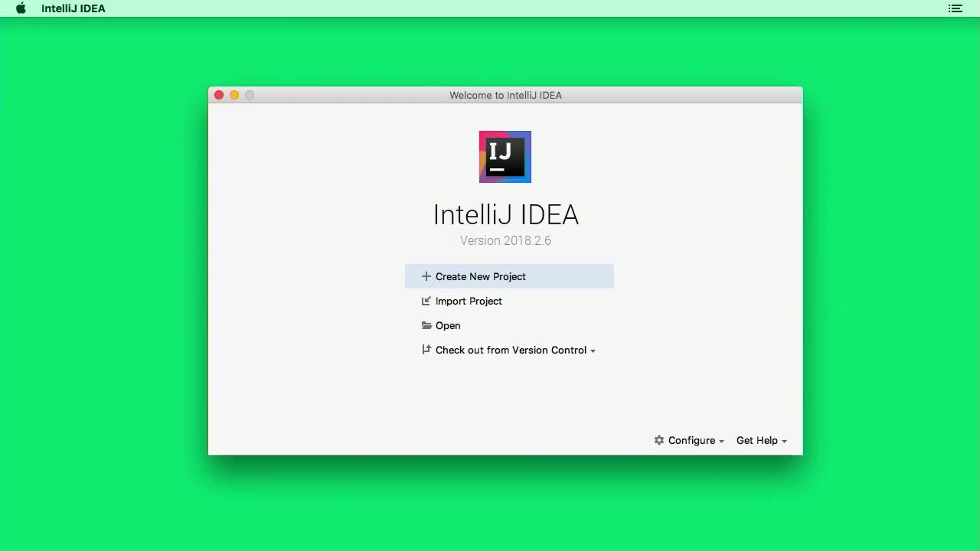The height and width of the screenshot is (551, 980).
Task: Open the Configure text menu
Action: click(691, 440)
